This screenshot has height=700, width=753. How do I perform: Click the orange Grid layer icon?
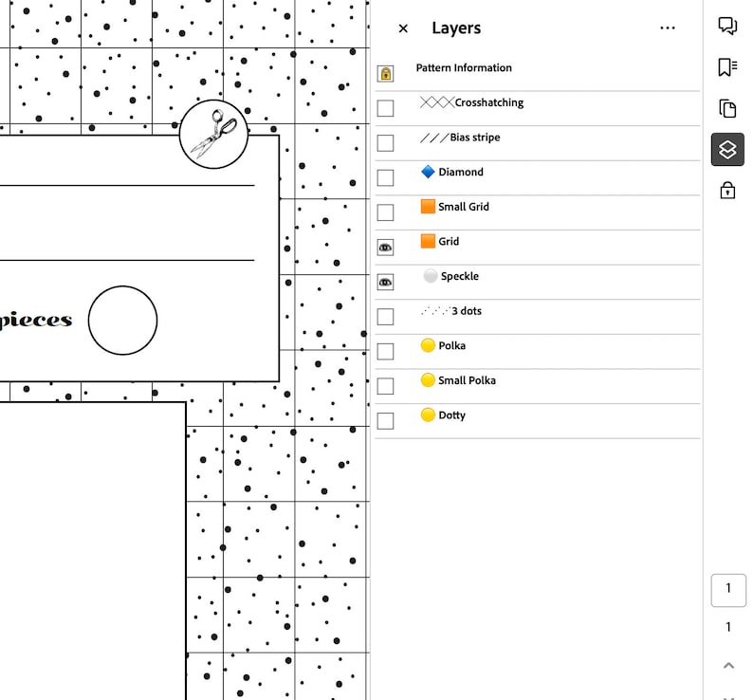point(428,241)
